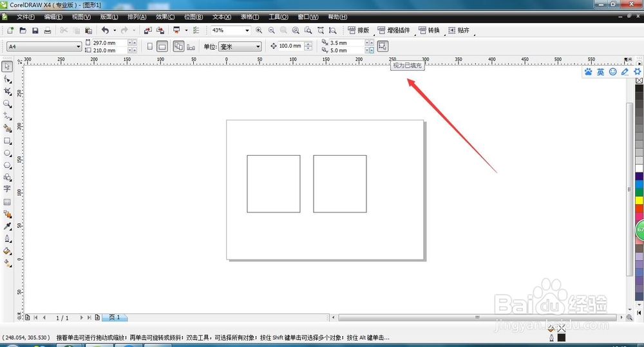Viewport: 644px width, 347px height.
Task: Click the zoom in magnifier icon
Action: click(259, 30)
